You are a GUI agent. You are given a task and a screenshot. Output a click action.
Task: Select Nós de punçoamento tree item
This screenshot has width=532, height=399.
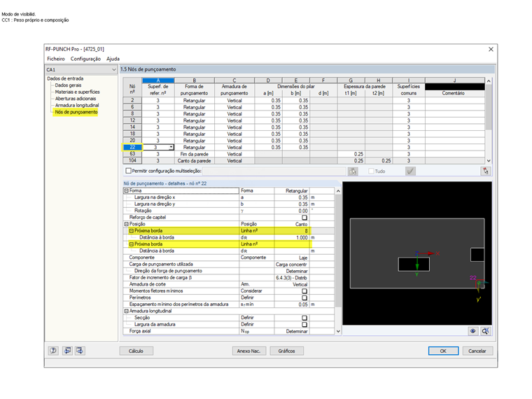pos(76,112)
